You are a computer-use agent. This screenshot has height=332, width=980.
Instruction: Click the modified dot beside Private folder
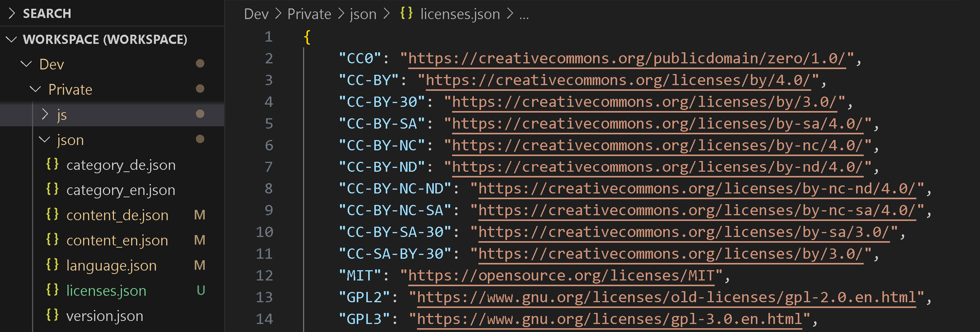click(x=200, y=89)
